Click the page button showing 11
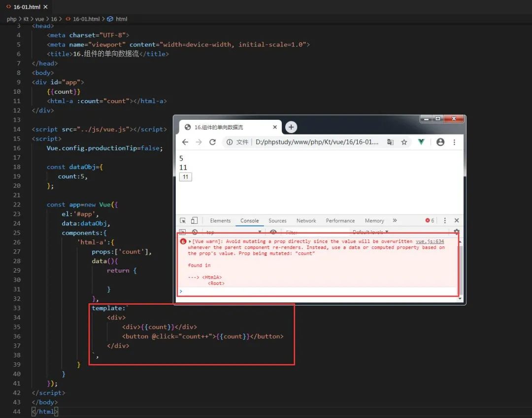Screen dimensions: 532x418 [x=186, y=177]
